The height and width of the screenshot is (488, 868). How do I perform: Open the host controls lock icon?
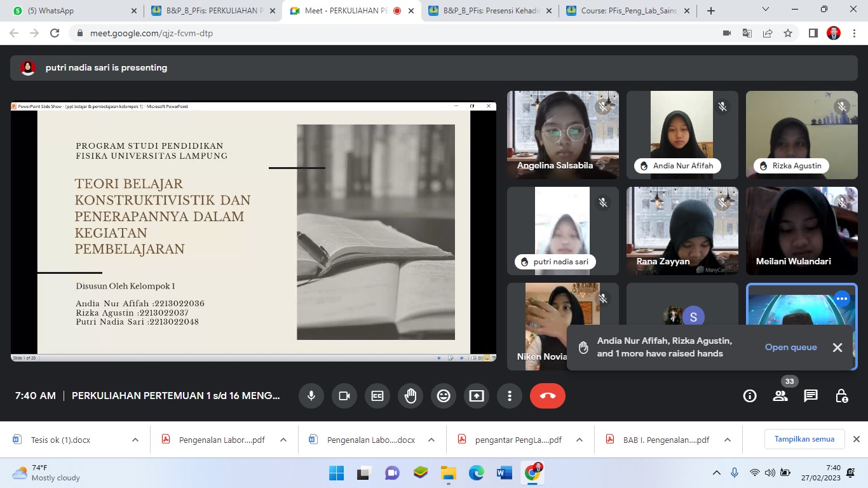point(841,396)
